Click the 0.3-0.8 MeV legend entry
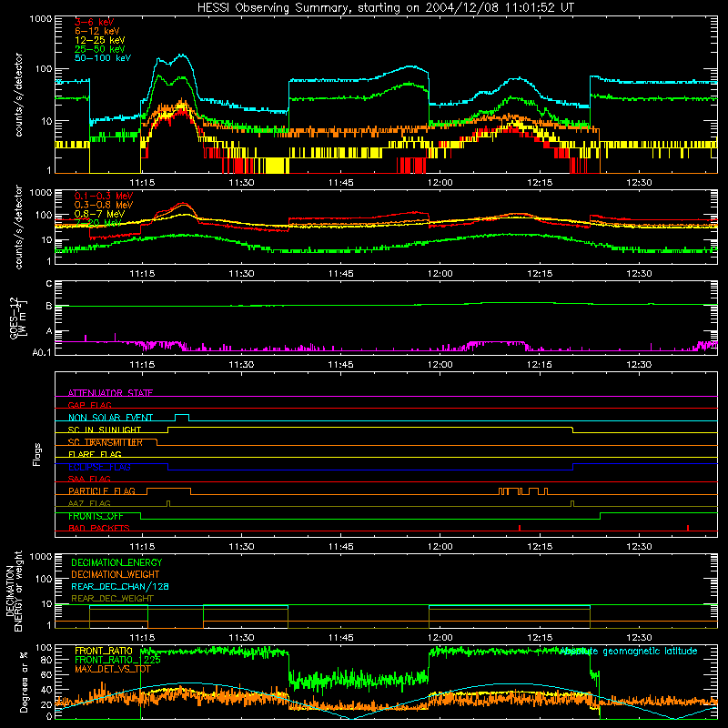Viewport: 728px width, 728px height. (x=104, y=205)
